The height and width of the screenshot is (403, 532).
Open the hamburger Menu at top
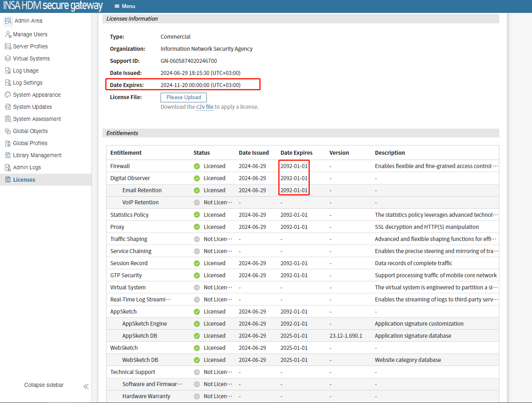click(x=125, y=6)
